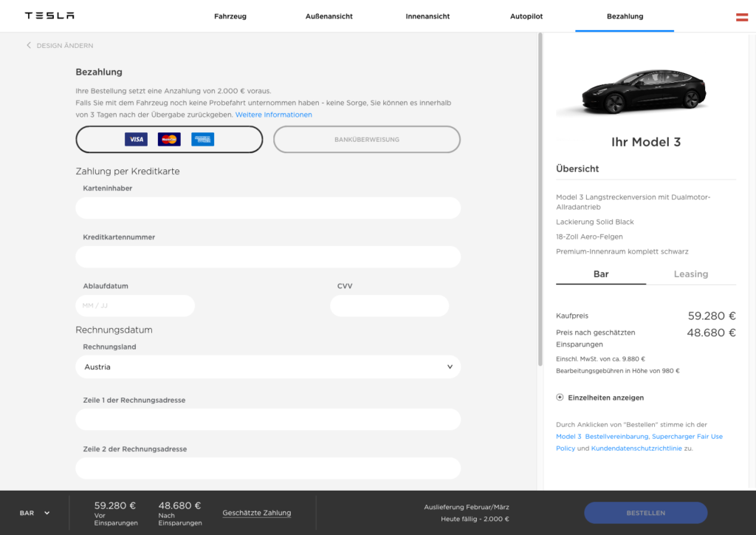Click the Mastercard icon
This screenshot has height=535, width=756.
tap(169, 140)
